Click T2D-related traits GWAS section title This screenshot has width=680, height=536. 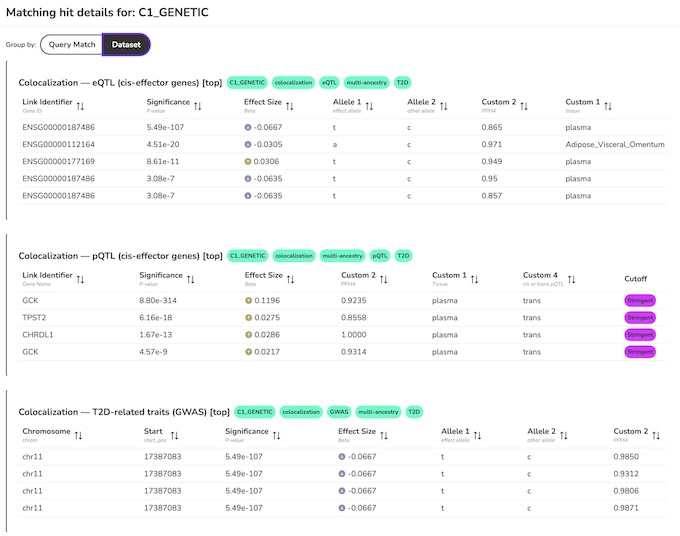(124, 412)
